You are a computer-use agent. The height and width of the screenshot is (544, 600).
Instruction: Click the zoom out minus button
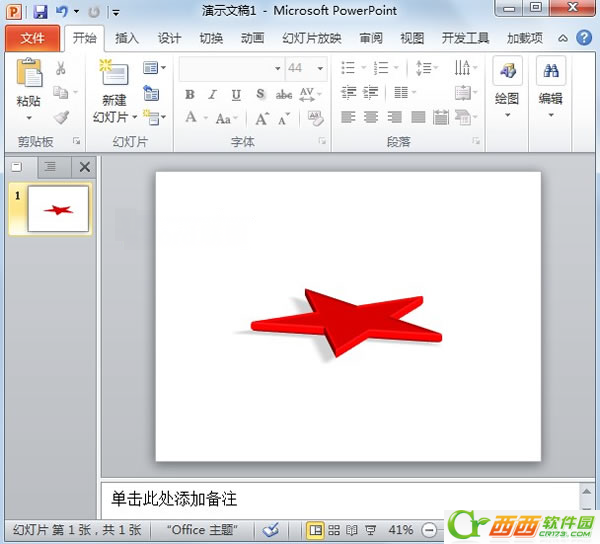click(x=429, y=529)
